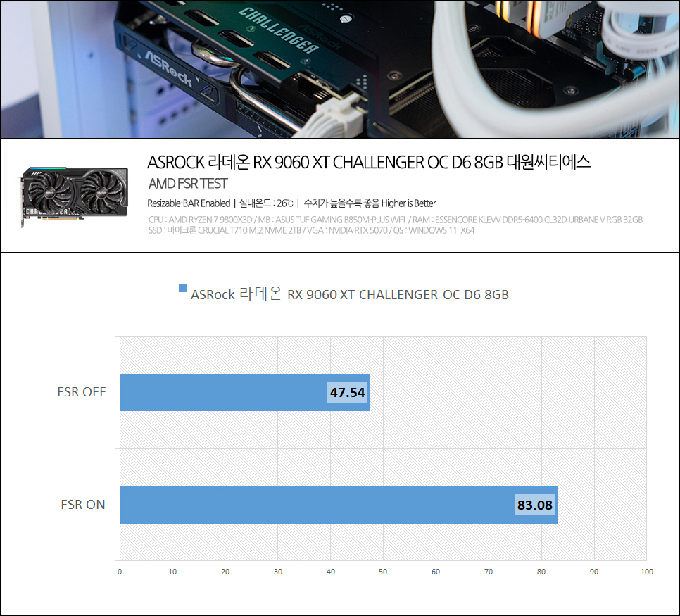Click the x-axis tick label 100

(x=647, y=572)
